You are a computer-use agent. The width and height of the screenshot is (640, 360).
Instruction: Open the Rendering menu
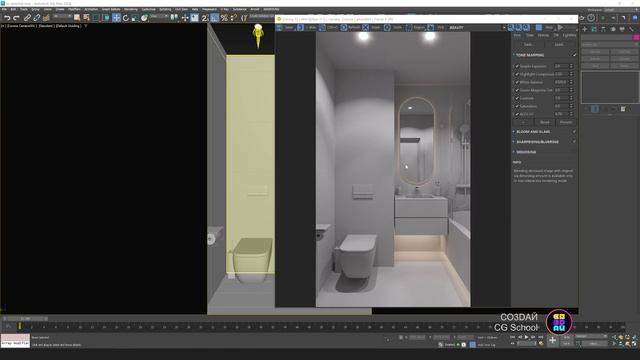[x=131, y=9]
